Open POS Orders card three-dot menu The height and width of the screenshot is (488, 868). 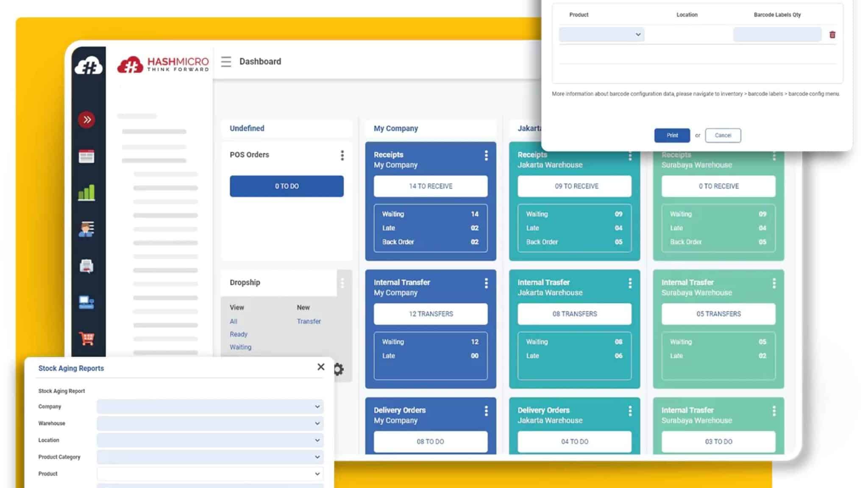pos(342,155)
